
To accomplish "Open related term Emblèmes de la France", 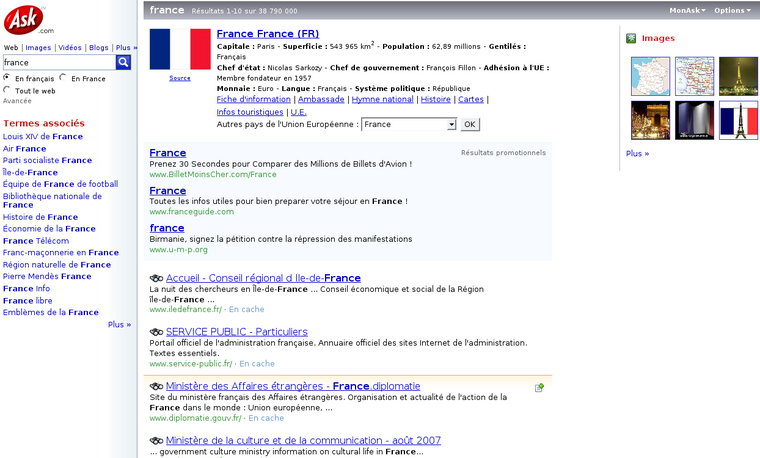I will click(x=51, y=313).
